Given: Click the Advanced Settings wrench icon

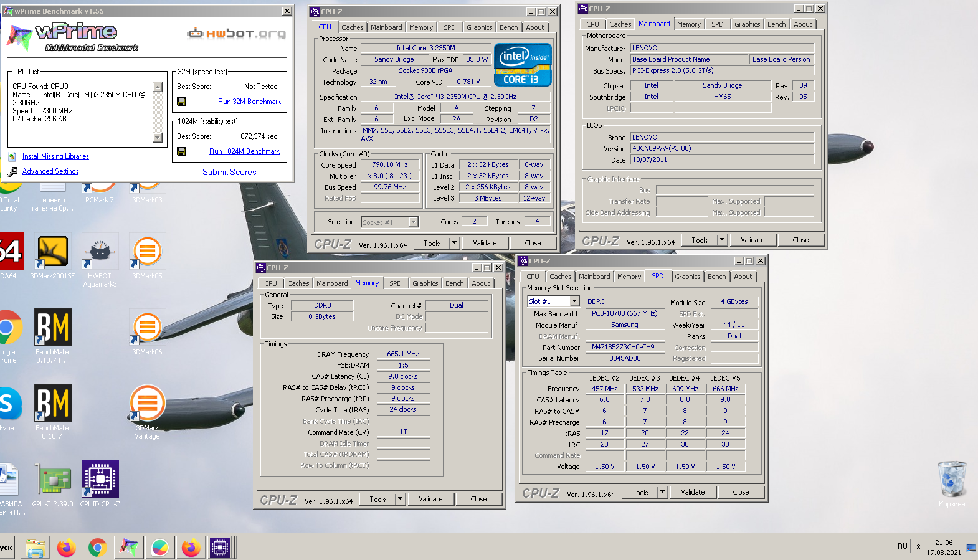Looking at the screenshot, I should pos(12,171).
